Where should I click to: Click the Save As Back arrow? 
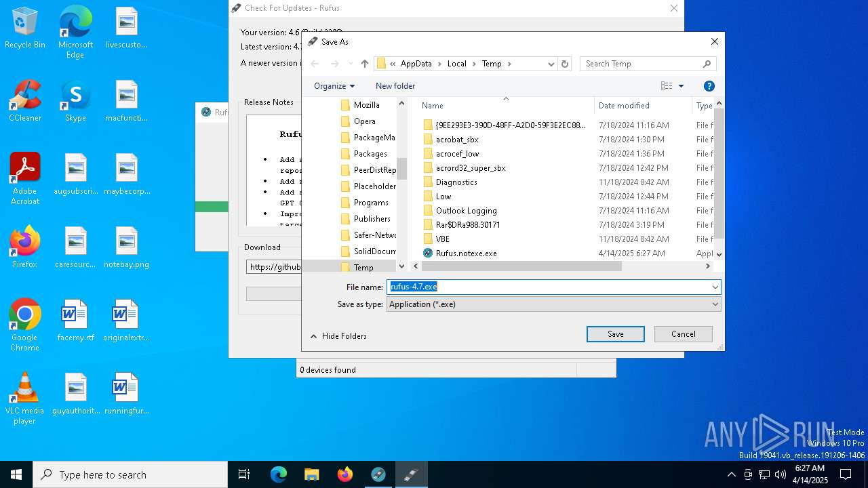click(315, 64)
